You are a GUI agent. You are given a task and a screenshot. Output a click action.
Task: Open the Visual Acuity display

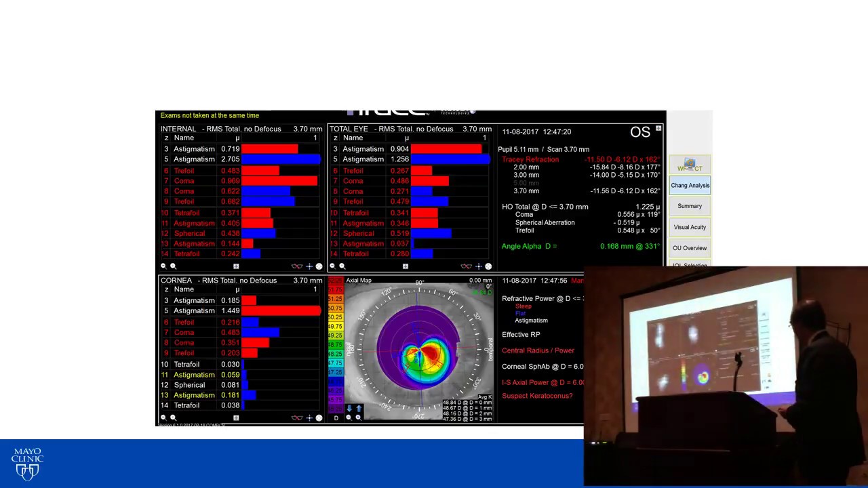pos(690,227)
